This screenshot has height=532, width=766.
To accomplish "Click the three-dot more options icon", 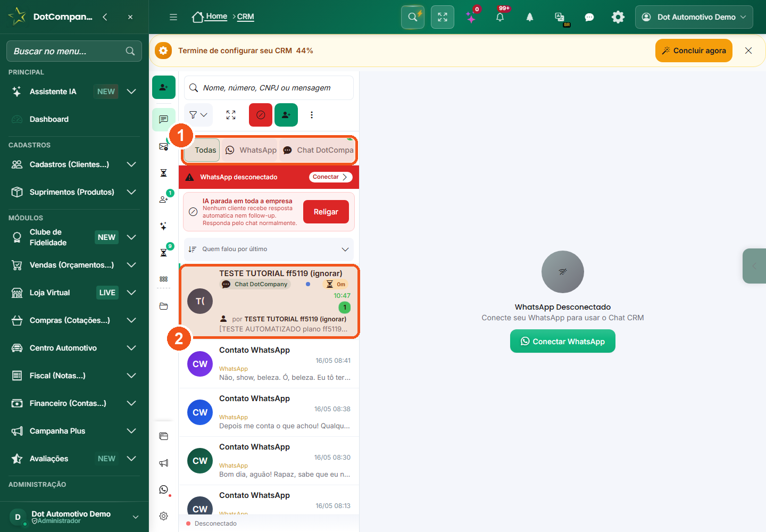I will (312, 115).
